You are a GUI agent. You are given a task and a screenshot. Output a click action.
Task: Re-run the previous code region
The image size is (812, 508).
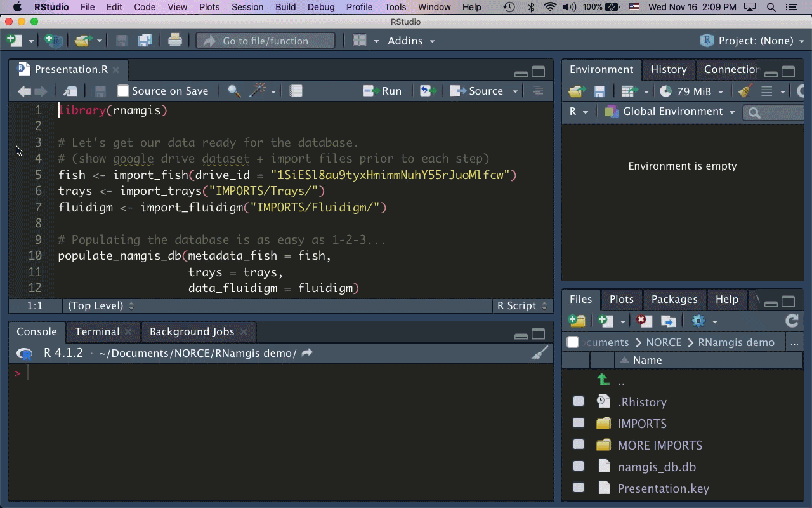pyautogui.click(x=429, y=91)
